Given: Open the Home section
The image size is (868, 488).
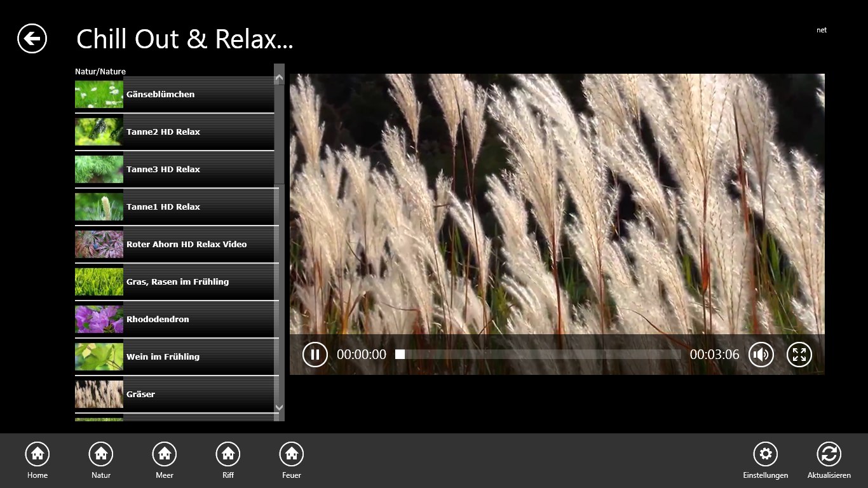Looking at the screenshot, I should [37, 454].
